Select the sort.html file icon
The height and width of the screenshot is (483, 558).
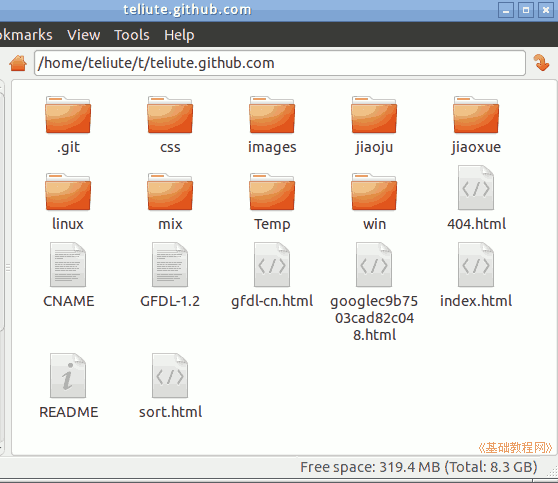(x=170, y=376)
